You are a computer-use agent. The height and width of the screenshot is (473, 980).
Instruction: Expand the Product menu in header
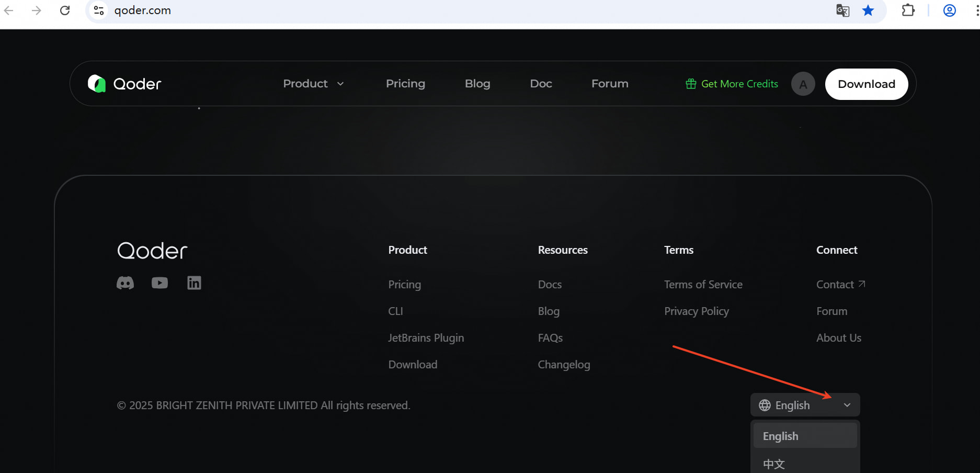pos(314,84)
